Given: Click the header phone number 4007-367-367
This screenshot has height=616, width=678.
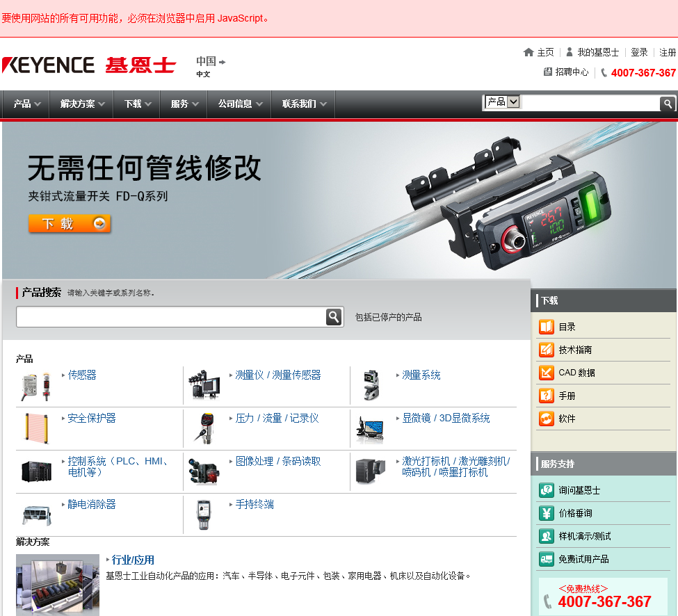Looking at the screenshot, I should [x=643, y=72].
